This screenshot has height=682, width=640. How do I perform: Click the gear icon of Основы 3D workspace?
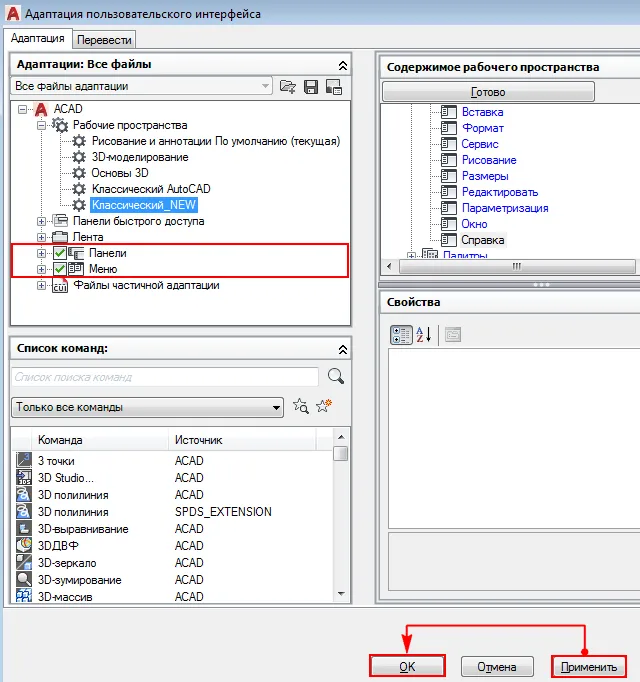point(79,173)
